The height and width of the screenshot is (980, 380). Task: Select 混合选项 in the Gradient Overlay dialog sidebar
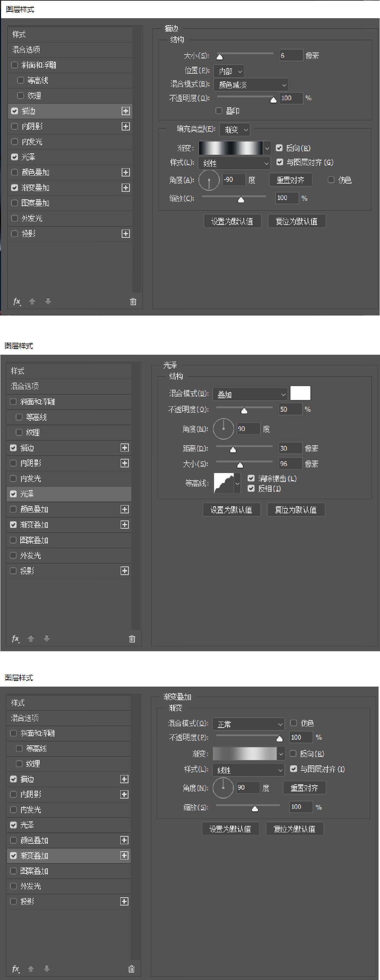69,718
